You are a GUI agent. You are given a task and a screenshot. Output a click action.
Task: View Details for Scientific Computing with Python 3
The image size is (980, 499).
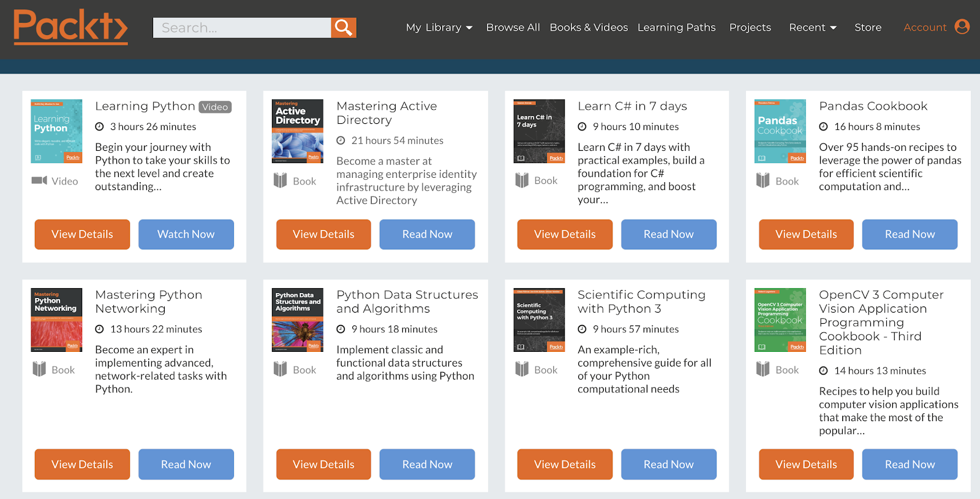tap(565, 464)
